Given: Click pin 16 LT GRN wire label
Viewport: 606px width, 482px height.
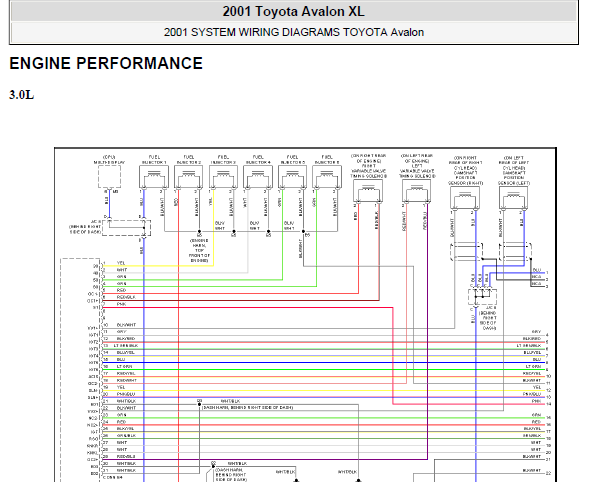Looking at the screenshot, I should pyautogui.click(x=124, y=366).
